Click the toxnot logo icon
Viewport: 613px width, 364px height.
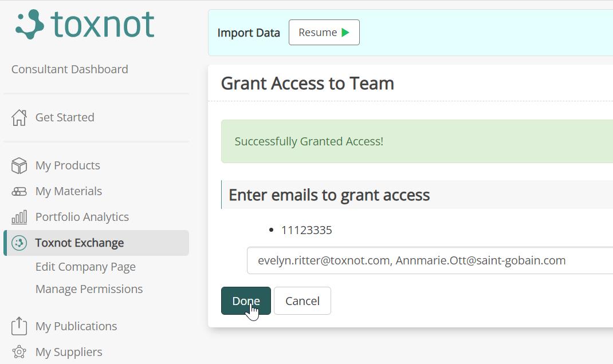tap(30, 24)
